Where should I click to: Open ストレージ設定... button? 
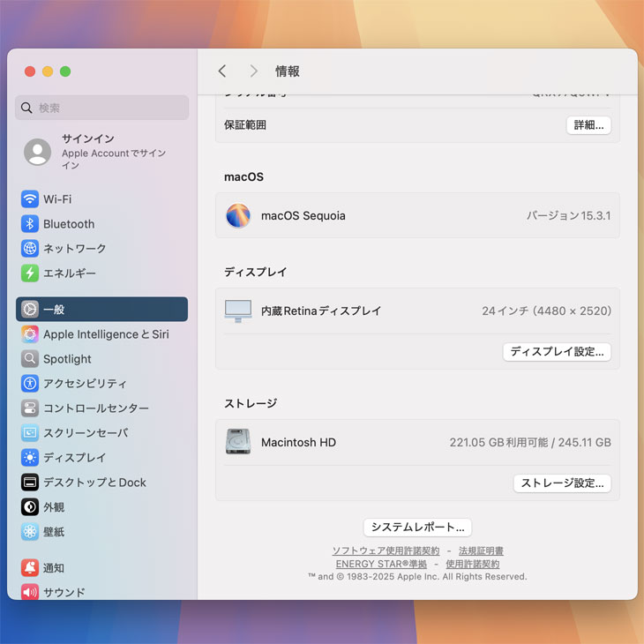pyautogui.click(x=562, y=483)
